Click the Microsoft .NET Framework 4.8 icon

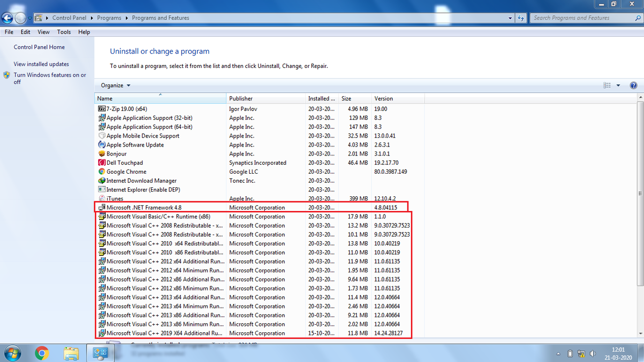click(102, 207)
